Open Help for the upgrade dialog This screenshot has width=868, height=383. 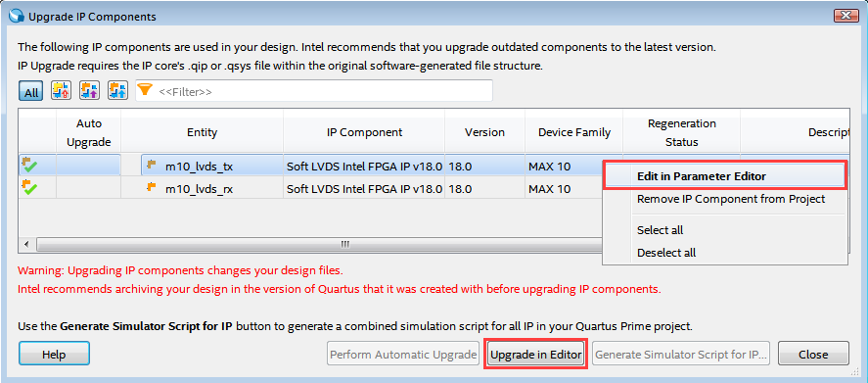coord(54,355)
